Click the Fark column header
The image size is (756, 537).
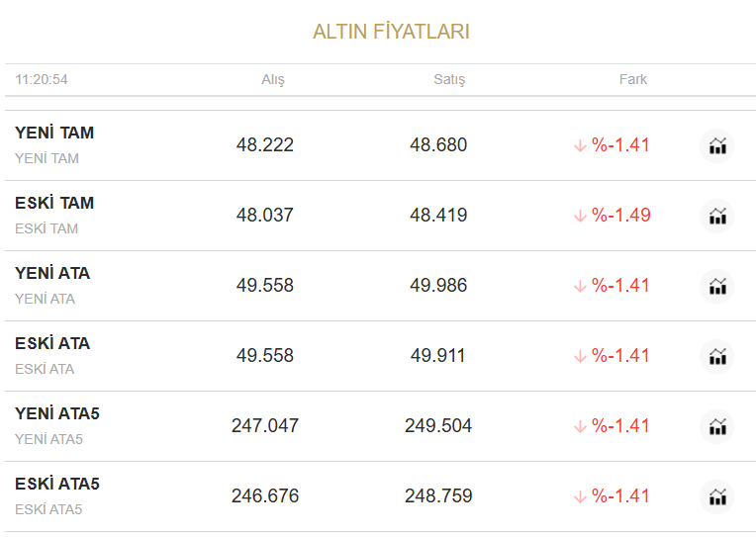pyautogui.click(x=633, y=79)
